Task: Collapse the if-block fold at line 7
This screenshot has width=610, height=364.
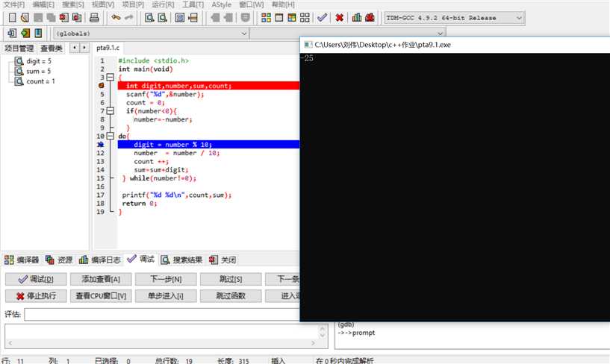Action: click(110, 111)
